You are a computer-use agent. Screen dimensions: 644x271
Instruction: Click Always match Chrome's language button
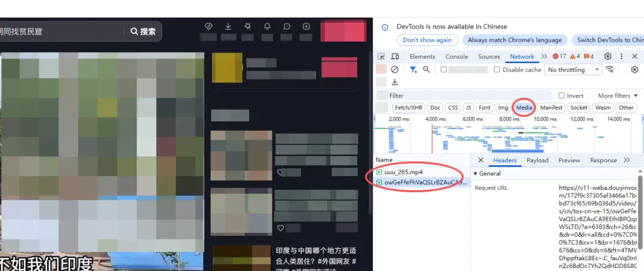(x=515, y=40)
